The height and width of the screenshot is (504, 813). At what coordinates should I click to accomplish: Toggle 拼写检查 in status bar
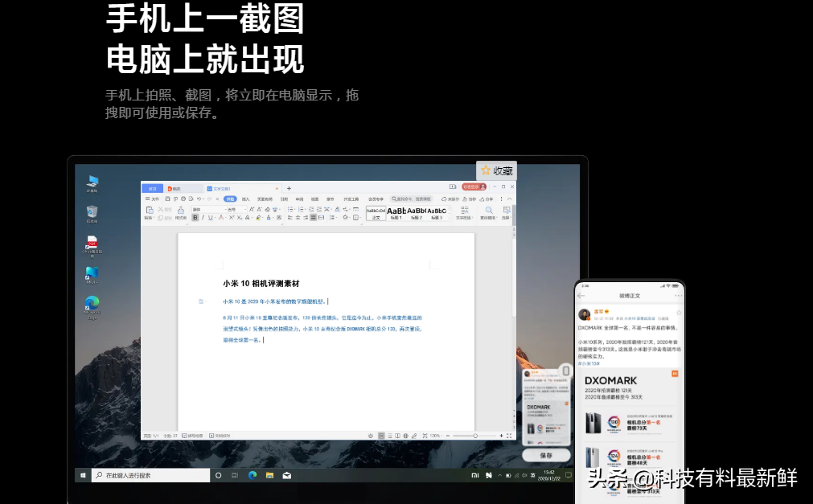192,436
